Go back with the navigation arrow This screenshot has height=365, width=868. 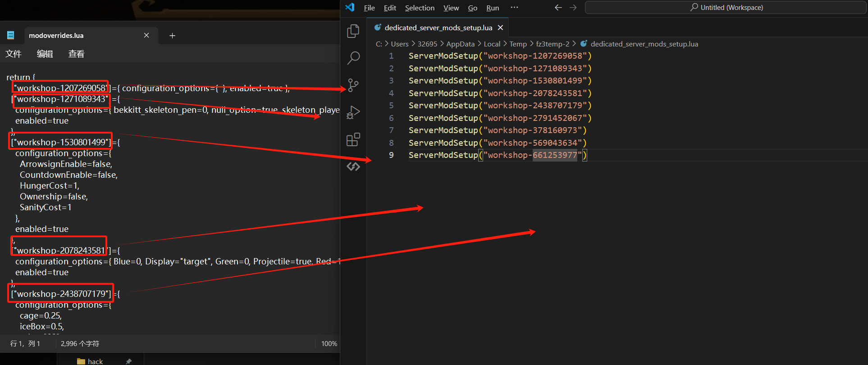558,8
